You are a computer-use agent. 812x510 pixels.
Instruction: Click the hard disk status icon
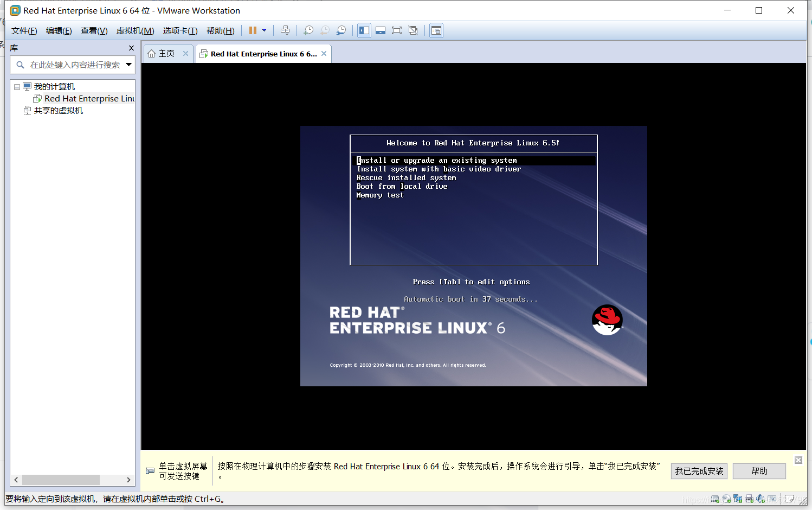(715, 499)
